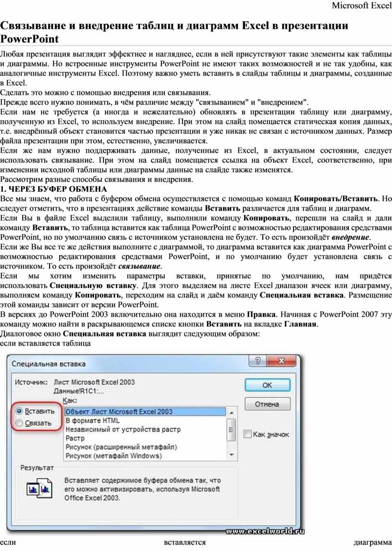
Task: Click the Excel result preview icon
Action: point(39,488)
